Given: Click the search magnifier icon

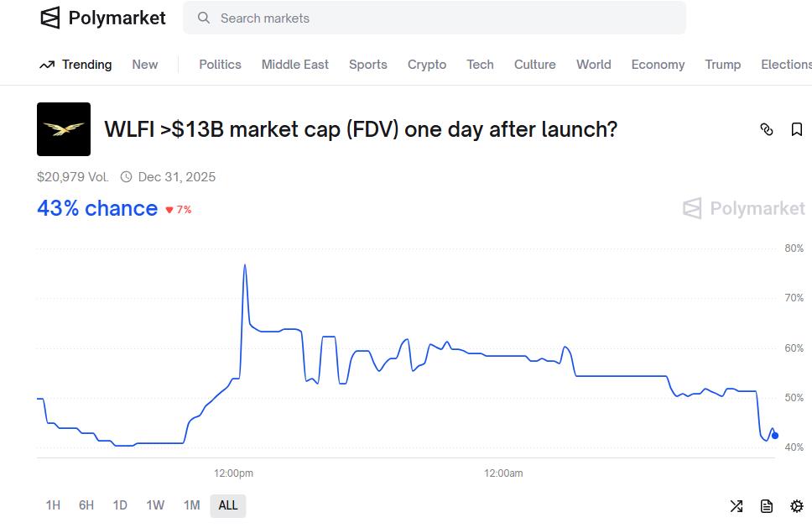Looking at the screenshot, I should click(x=204, y=18).
